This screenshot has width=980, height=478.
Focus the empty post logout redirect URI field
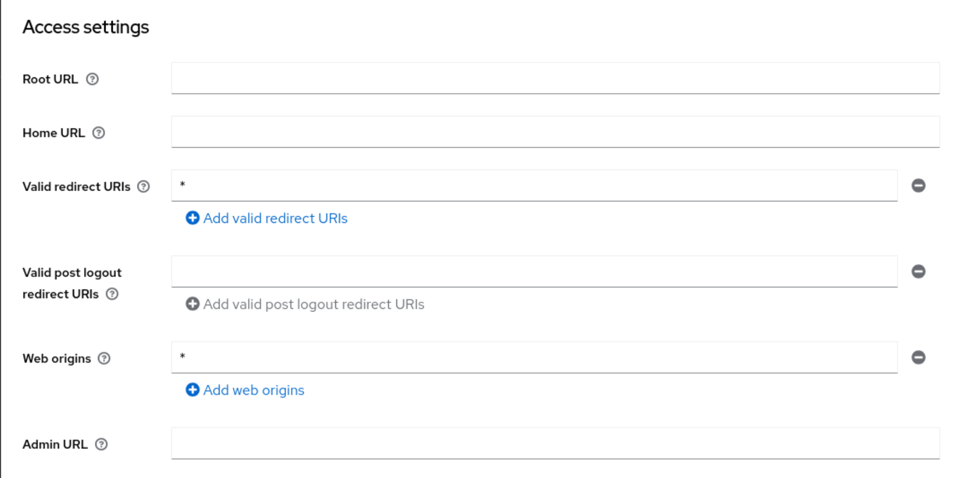tap(533, 272)
